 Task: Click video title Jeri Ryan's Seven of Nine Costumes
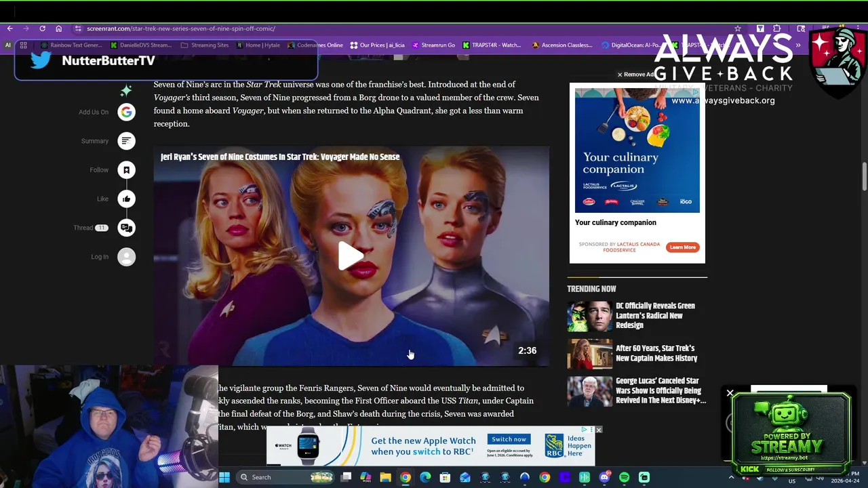[x=280, y=157]
